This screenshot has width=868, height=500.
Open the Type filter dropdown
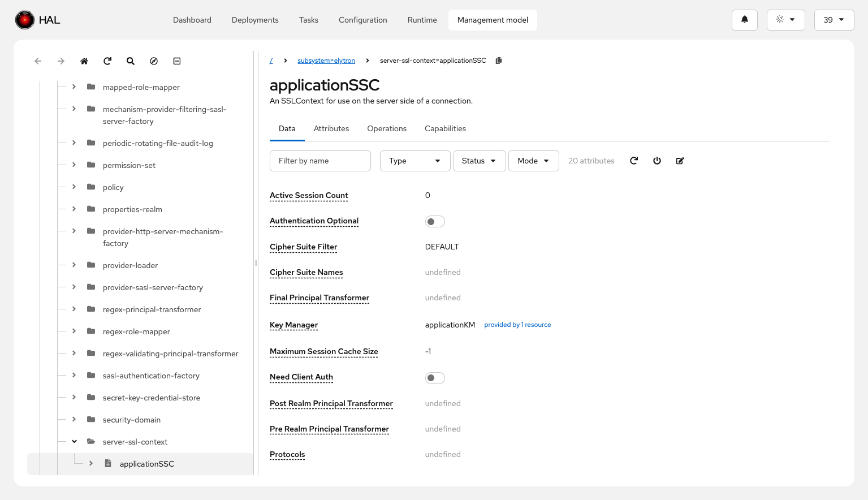(x=415, y=161)
